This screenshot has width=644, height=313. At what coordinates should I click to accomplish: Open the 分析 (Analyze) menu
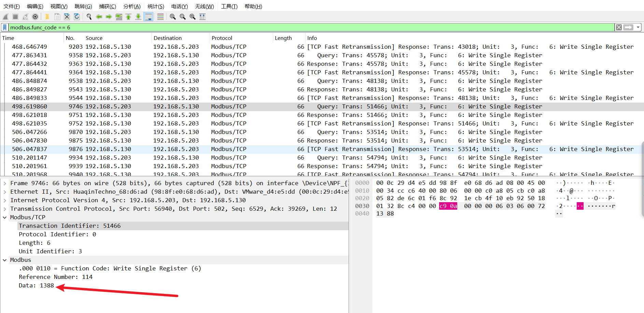click(132, 6)
